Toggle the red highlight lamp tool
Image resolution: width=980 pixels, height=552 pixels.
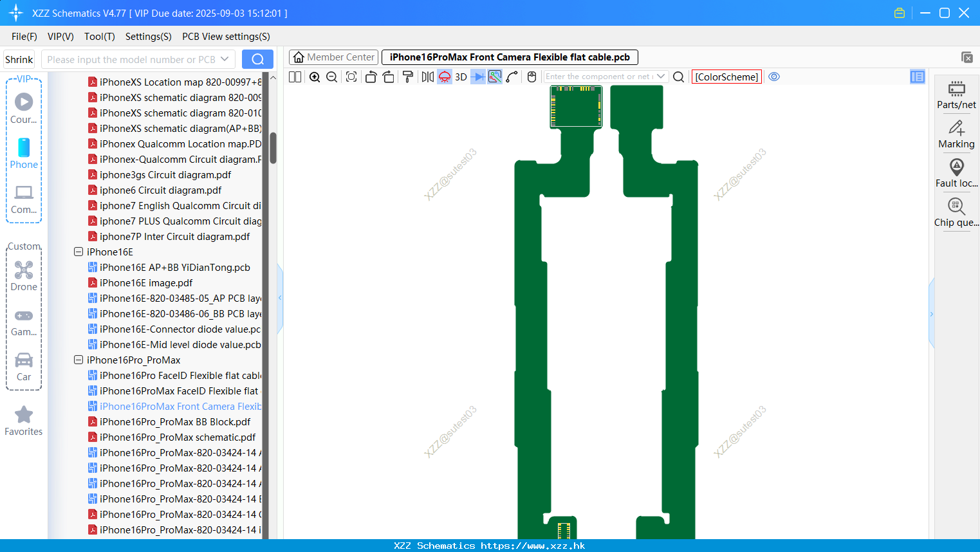(445, 77)
